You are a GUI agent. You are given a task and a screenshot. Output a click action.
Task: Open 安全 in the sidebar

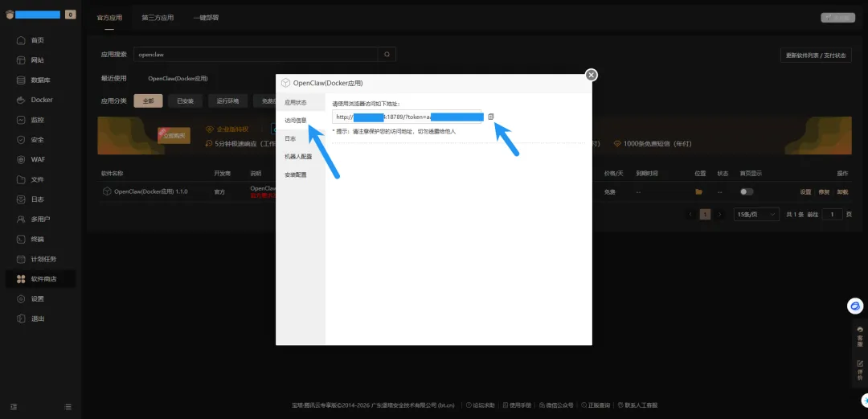39,140
